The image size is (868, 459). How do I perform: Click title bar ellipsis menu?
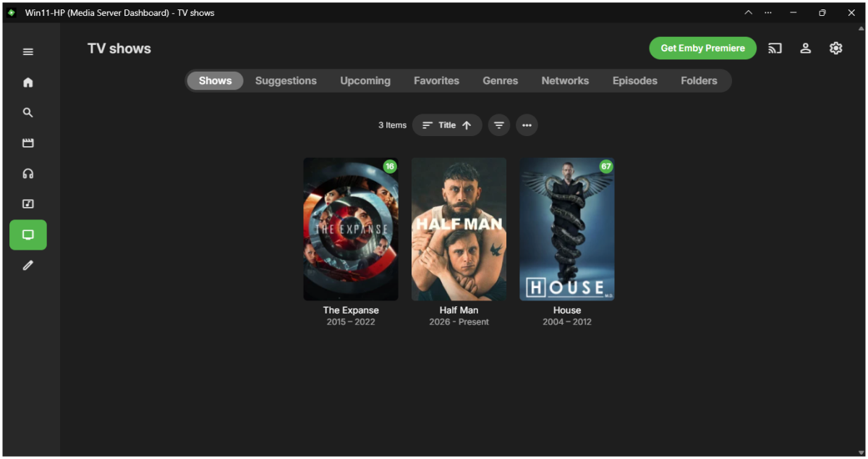[768, 12]
